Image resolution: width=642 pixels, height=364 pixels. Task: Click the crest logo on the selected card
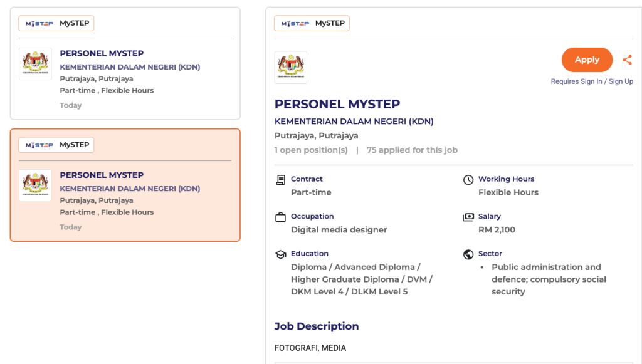click(x=35, y=185)
